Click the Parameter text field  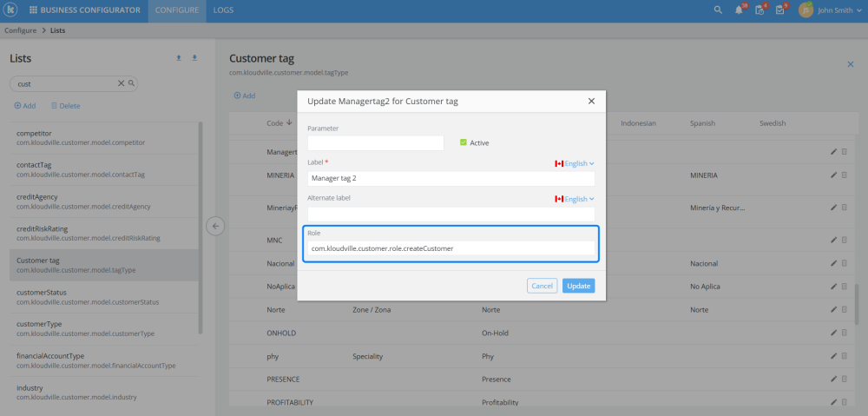tap(375, 143)
